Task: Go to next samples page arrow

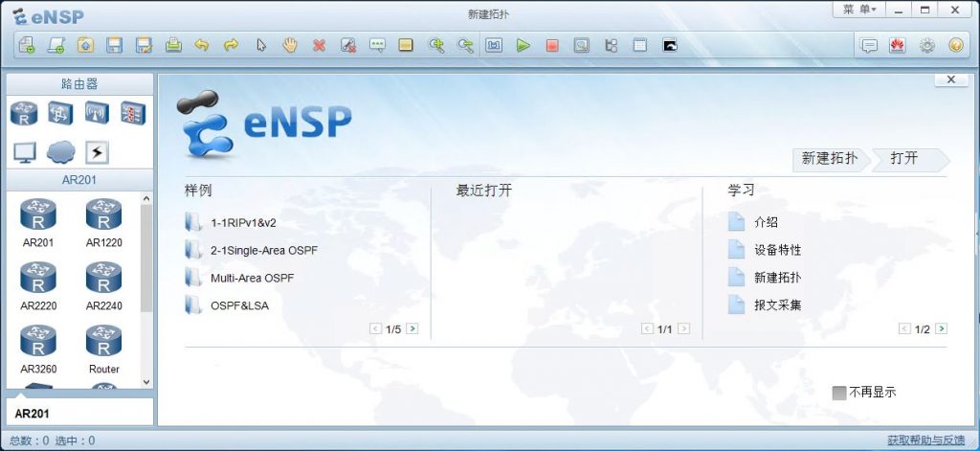Action: pos(412,328)
